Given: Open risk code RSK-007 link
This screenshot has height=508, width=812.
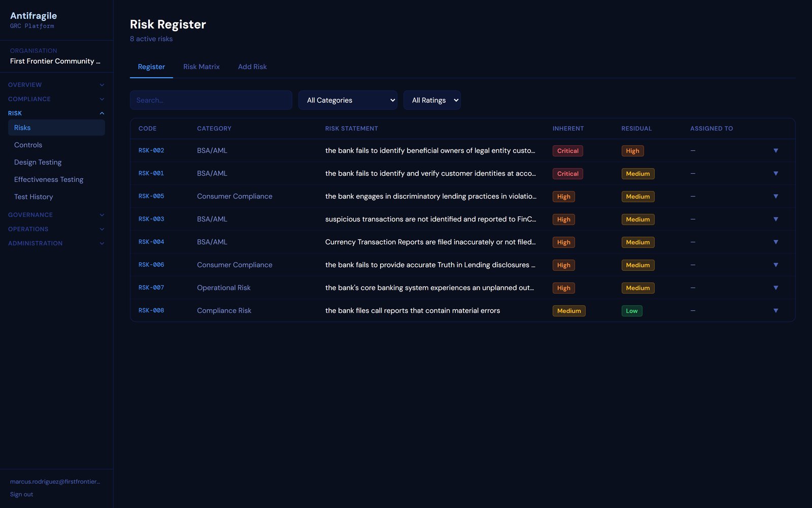Looking at the screenshot, I should pyautogui.click(x=151, y=288).
